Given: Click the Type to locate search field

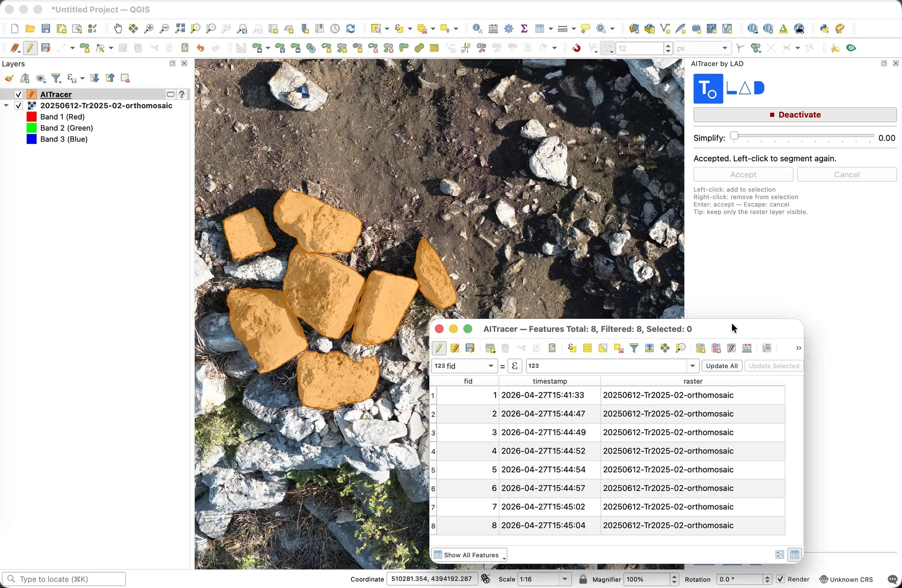Looking at the screenshot, I should (64, 579).
